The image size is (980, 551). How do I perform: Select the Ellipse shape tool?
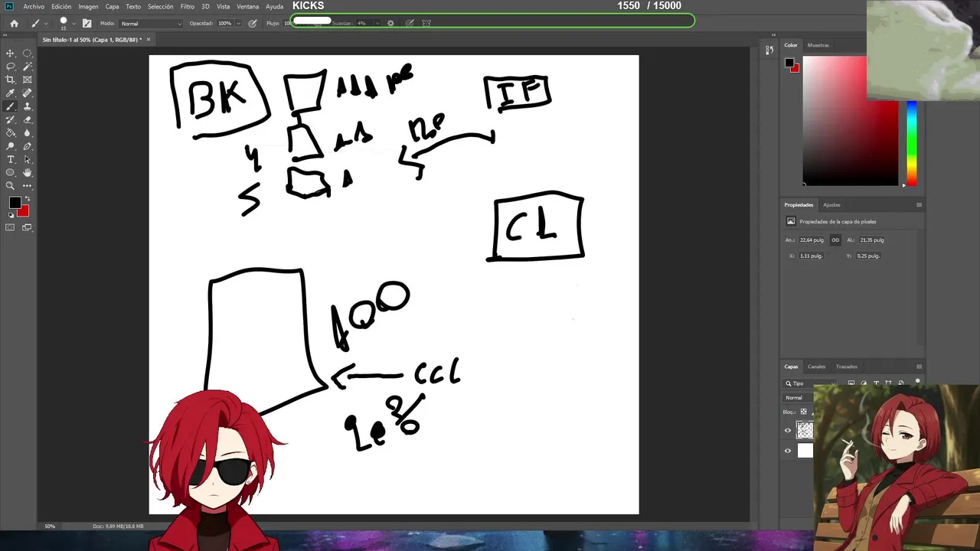tap(11, 173)
